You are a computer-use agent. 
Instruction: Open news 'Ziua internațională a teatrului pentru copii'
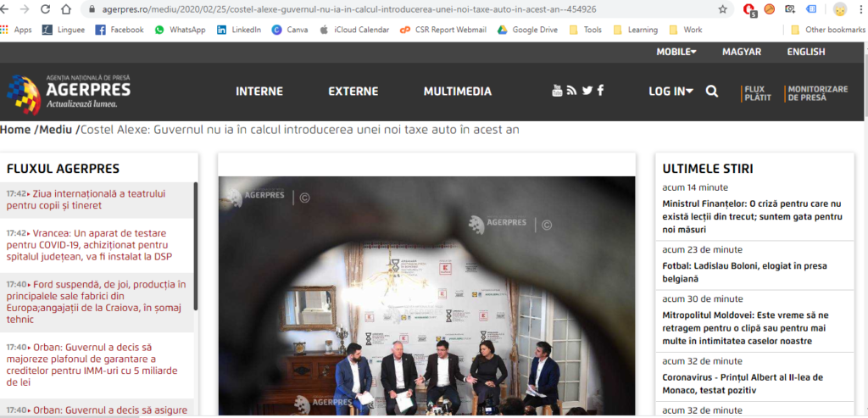86,200
